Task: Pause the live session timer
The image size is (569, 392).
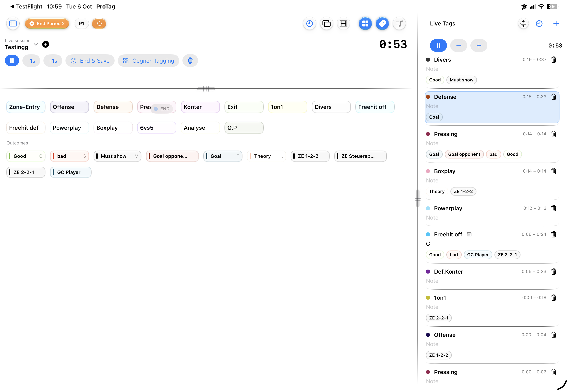Action: click(x=12, y=61)
